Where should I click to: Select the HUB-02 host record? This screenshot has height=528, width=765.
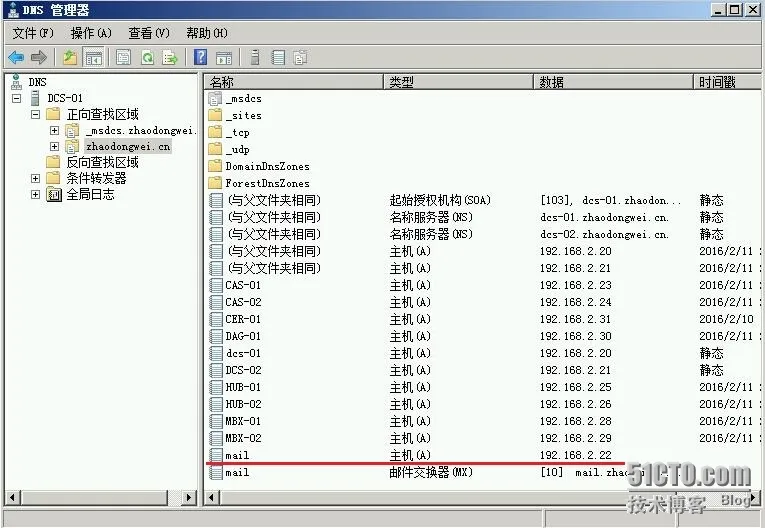coord(484,404)
